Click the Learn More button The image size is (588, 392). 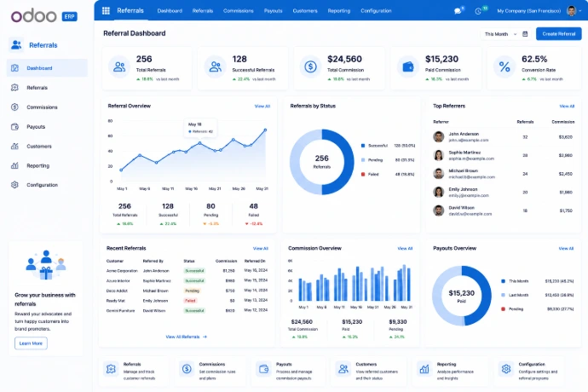click(x=31, y=343)
